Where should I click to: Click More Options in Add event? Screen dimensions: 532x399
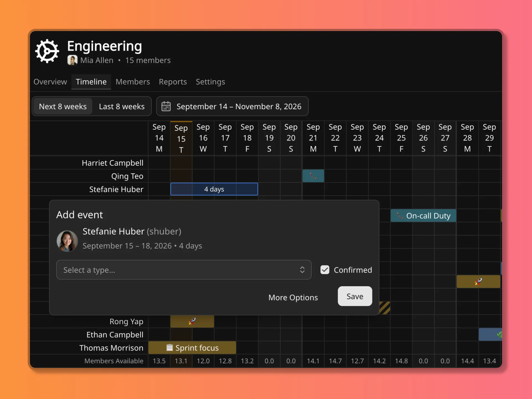click(293, 297)
